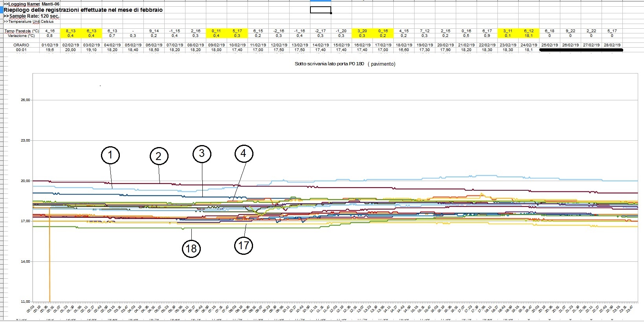Click the 'Variazione (°C)' row label
The width and height of the screenshot is (644, 322).
tap(21, 35)
